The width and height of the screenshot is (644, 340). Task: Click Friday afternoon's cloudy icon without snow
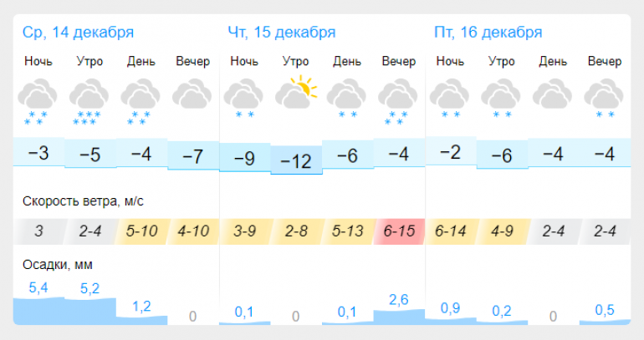pyautogui.click(x=553, y=94)
